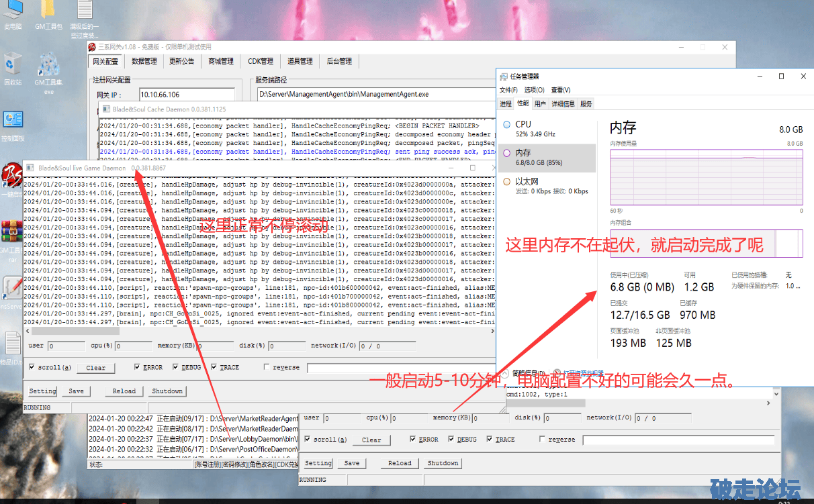Open the 文件(F) menu in Task Manager
The height and width of the screenshot is (504, 814).
click(510, 90)
